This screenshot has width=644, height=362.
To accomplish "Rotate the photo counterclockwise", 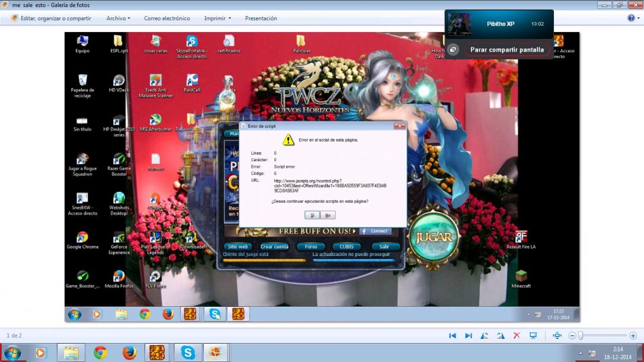I will pos(485,336).
